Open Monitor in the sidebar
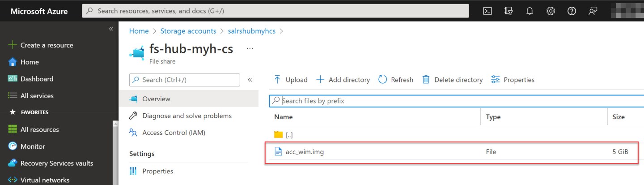Viewport: 644px width, 185px height. click(27, 146)
